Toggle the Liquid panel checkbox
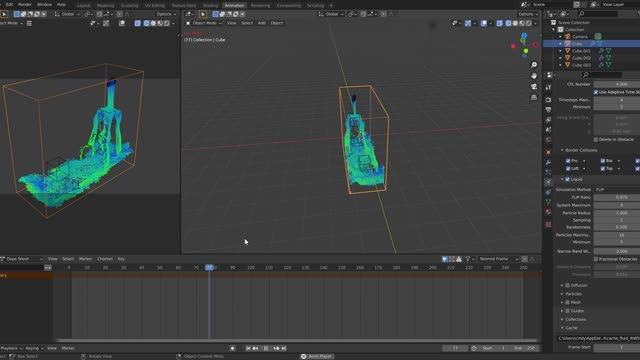 tap(567, 179)
